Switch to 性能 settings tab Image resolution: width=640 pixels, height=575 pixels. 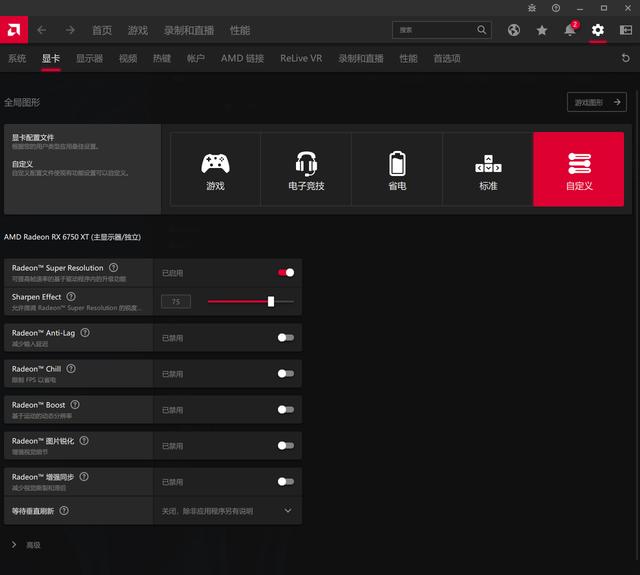click(x=408, y=58)
